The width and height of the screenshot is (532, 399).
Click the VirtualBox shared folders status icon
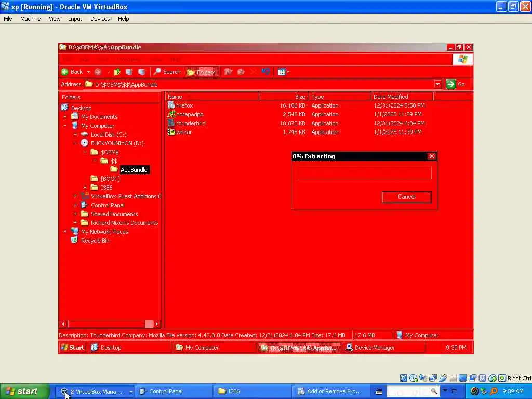pyautogui.click(x=453, y=378)
